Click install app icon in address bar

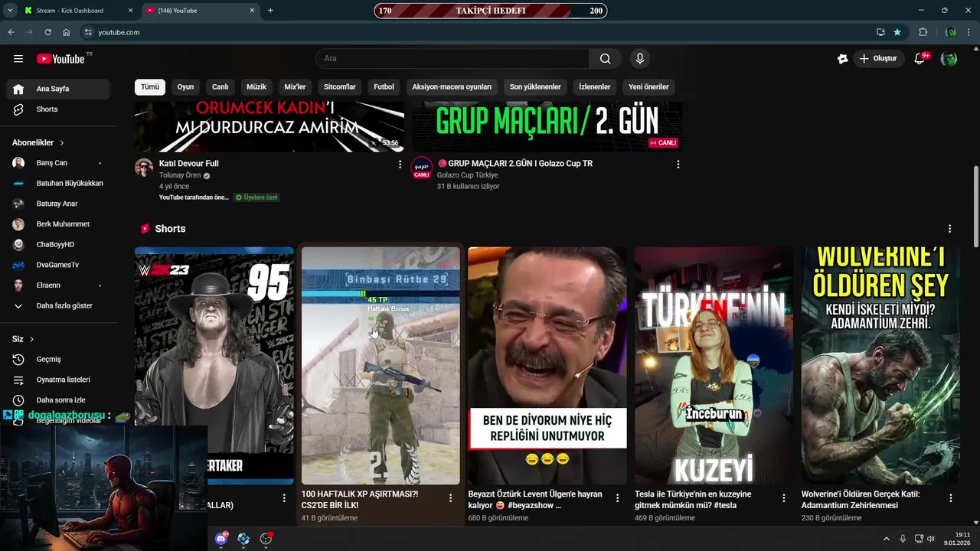click(x=880, y=32)
